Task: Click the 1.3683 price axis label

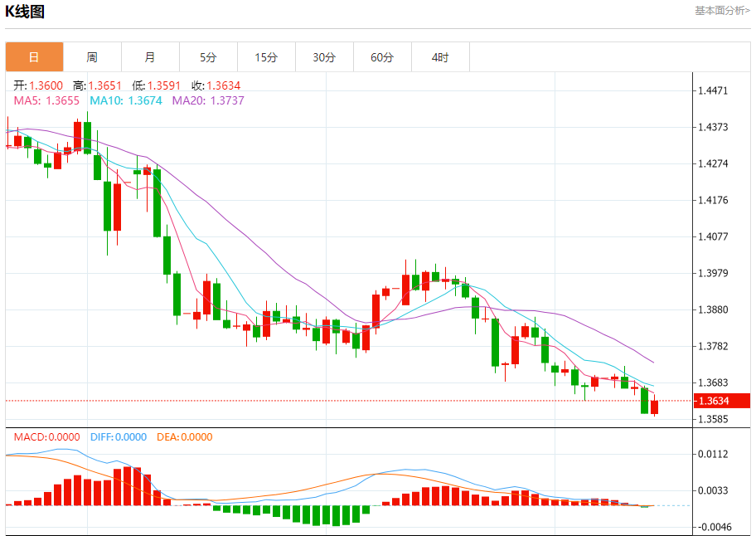Action: point(713,383)
